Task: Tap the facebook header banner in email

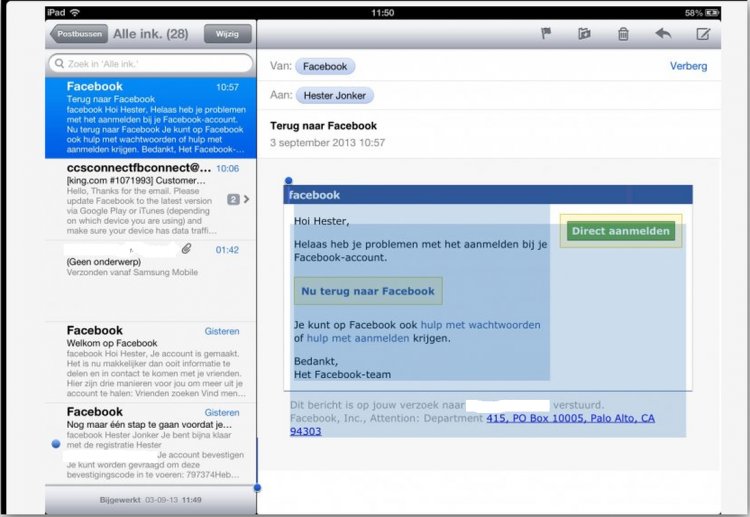Action: coord(488,195)
